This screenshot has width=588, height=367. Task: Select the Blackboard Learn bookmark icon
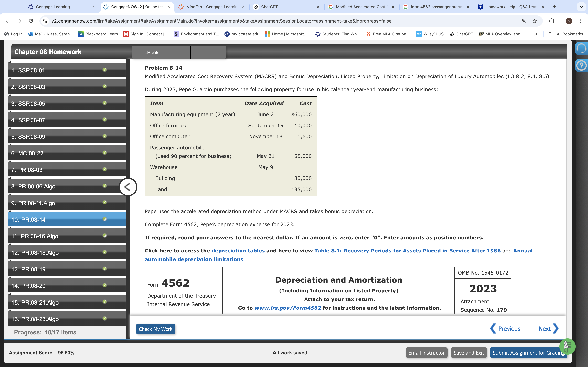tap(81, 34)
